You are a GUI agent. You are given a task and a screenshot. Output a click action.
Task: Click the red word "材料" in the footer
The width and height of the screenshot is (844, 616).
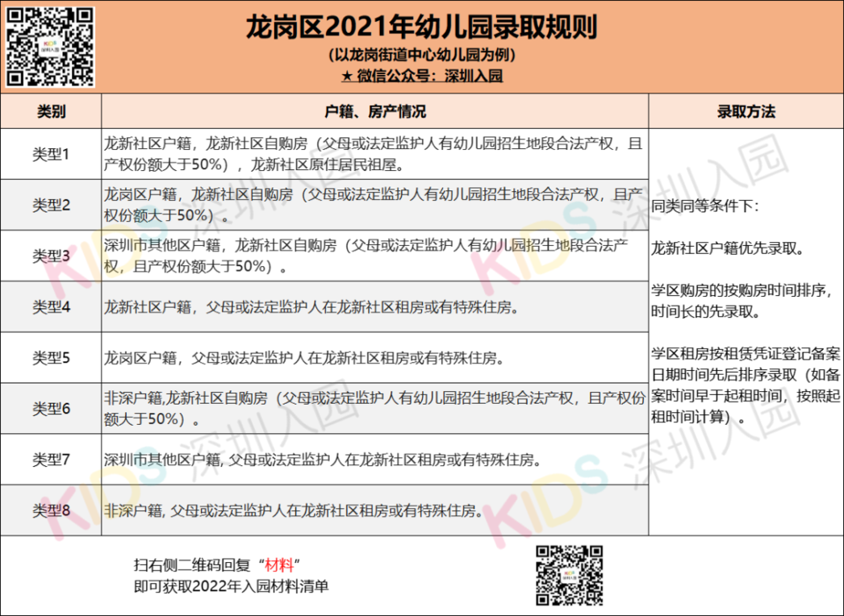pyautogui.click(x=279, y=565)
